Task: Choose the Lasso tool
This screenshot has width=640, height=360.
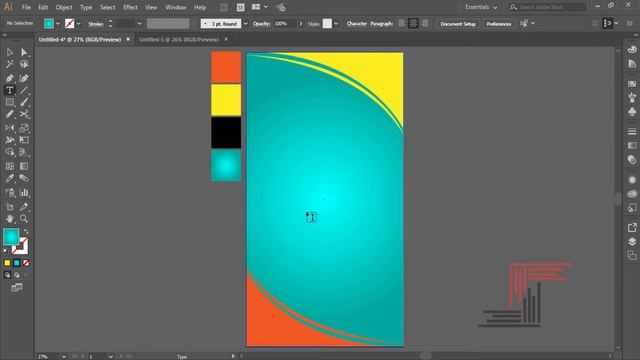Action: [24, 64]
